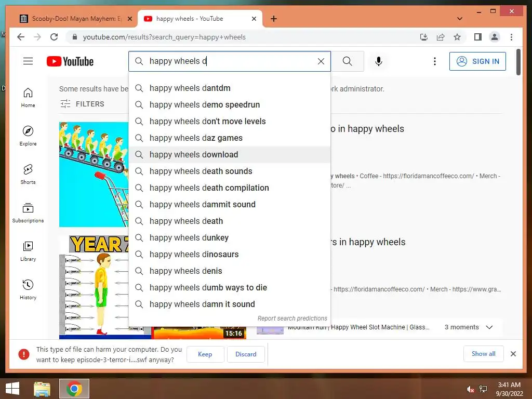Open Subscriptions in the YouTube sidebar

(x=28, y=212)
